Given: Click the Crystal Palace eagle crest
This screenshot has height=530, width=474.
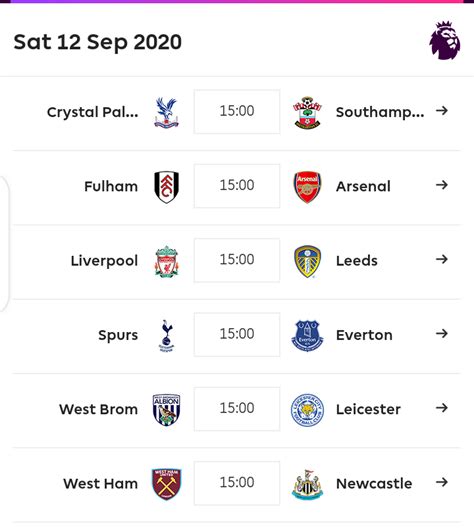Looking at the screenshot, I should [166, 113].
